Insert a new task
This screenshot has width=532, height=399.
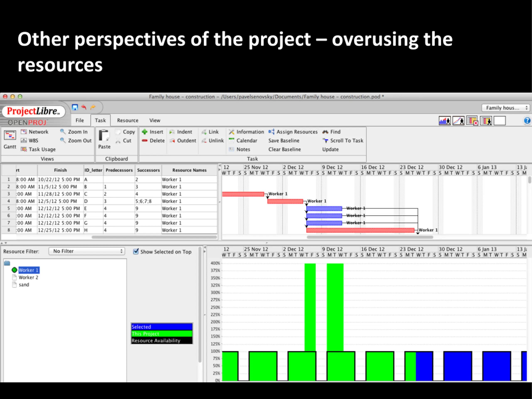(153, 132)
